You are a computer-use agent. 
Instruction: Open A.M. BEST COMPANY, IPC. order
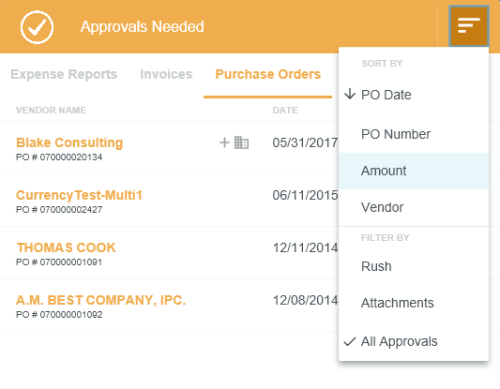pos(101,300)
